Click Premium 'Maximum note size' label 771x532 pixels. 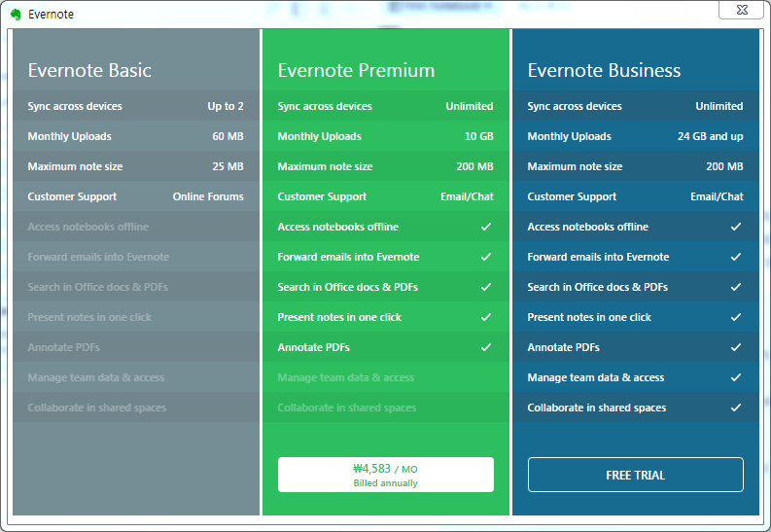click(x=325, y=166)
